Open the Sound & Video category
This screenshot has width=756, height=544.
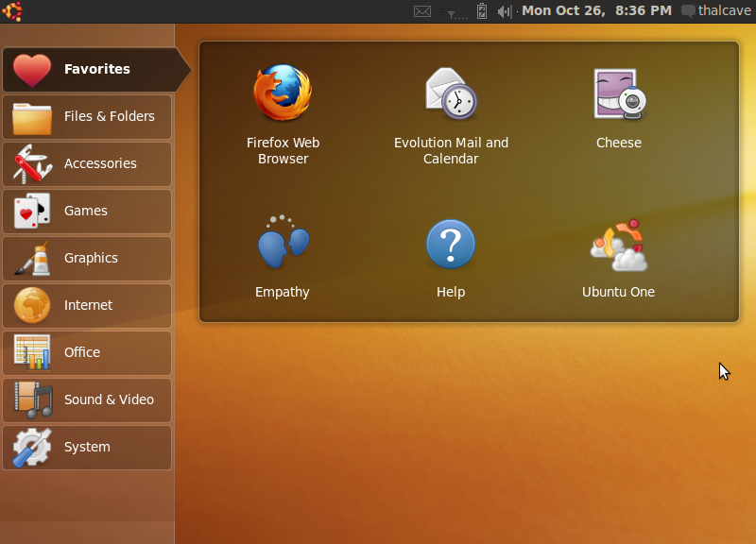[x=87, y=399]
